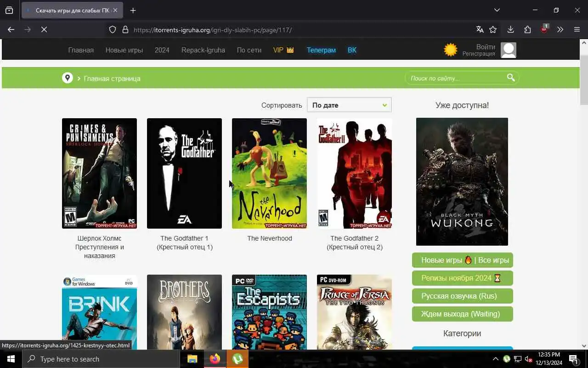The image size is (588, 368).
Task: Click the Войти login link
Action: [x=486, y=47]
